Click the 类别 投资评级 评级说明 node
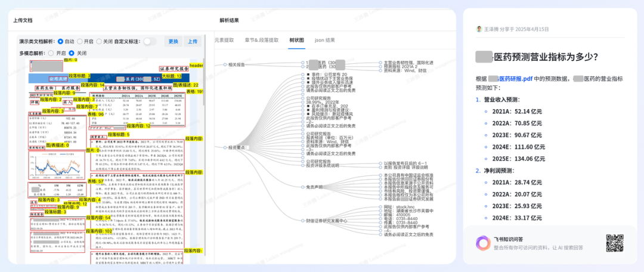Viewport: 644px width, 272px height. [x=406, y=168]
